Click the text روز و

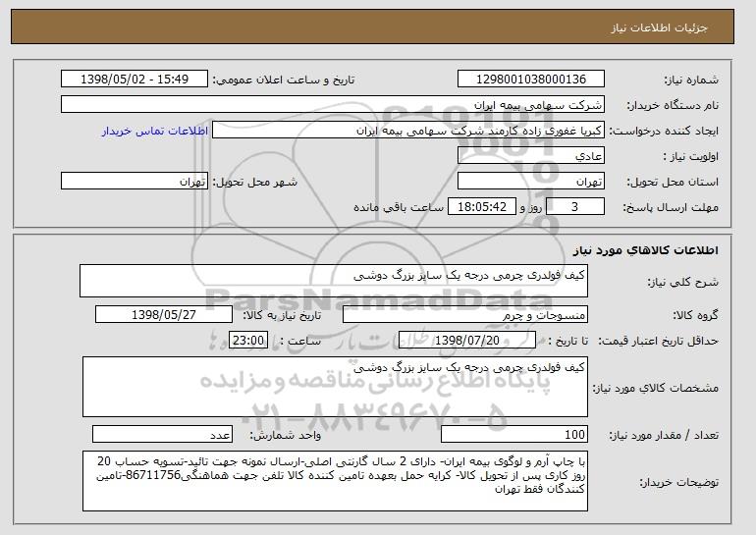(x=531, y=208)
